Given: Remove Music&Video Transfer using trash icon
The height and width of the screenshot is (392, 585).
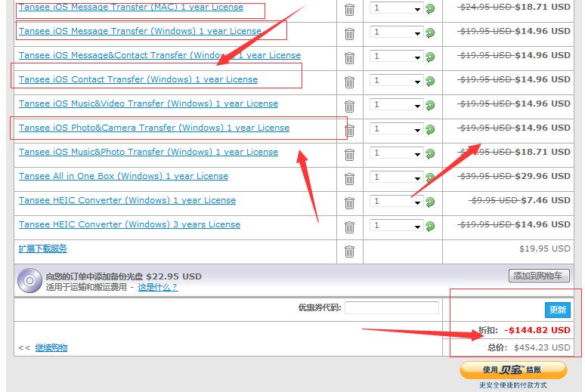Looking at the screenshot, I should (350, 106).
